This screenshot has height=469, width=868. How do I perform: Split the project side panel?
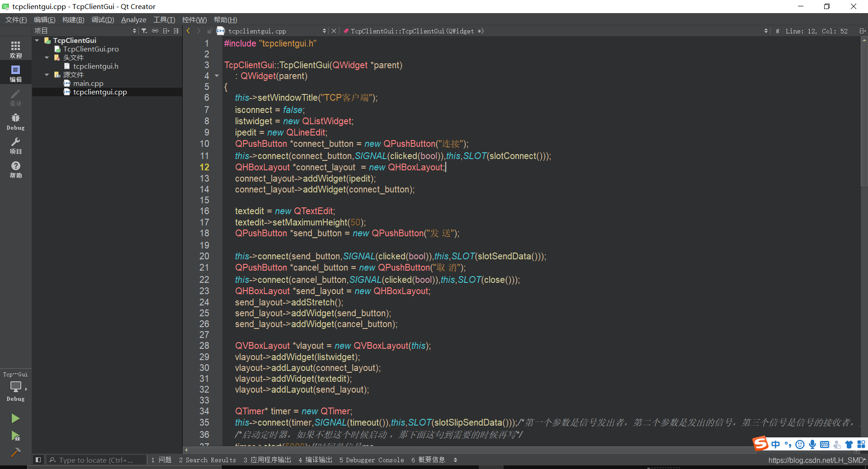coord(166,31)
